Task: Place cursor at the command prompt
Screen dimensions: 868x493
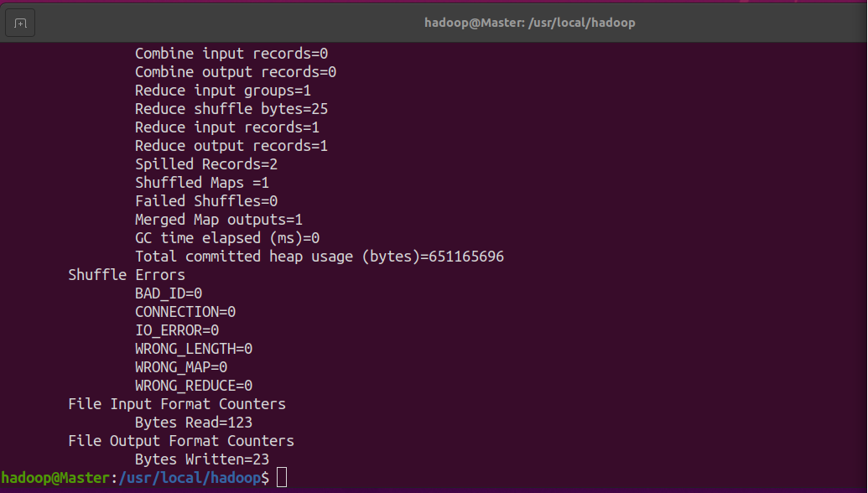Action: click(x=282, y=478)
